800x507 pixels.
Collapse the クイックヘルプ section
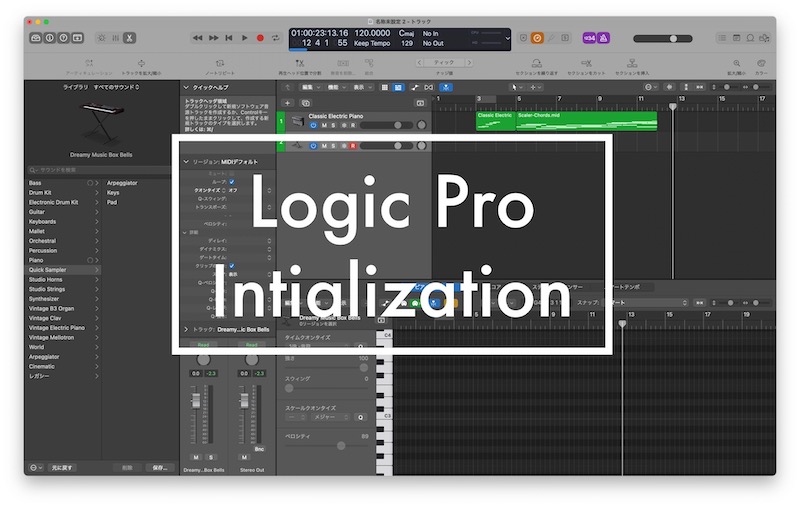[186, 87]
